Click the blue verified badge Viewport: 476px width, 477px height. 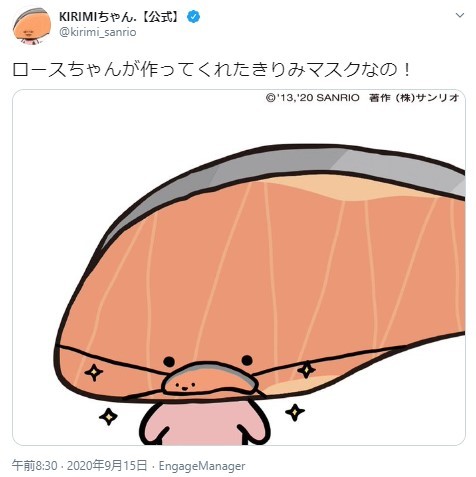pyautogui.click(x=193, y=16)
